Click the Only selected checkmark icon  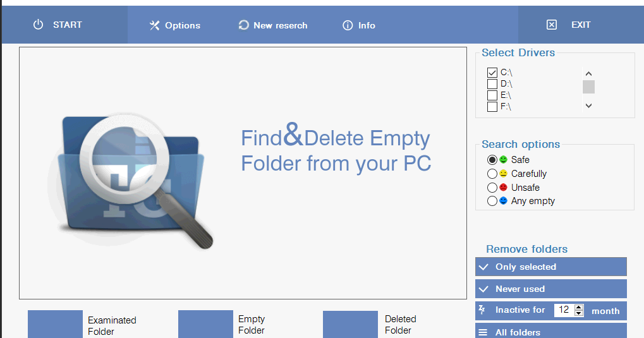tap(484, 267)
